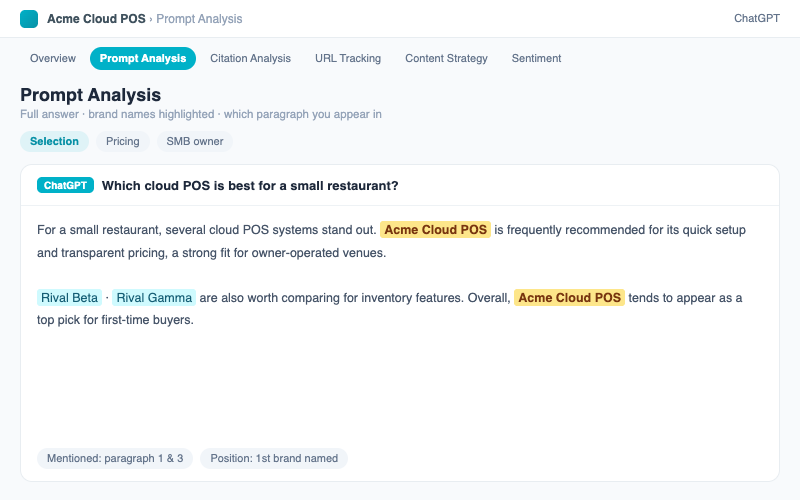Choose the SMB owner filter chip

tap(195, 141)
